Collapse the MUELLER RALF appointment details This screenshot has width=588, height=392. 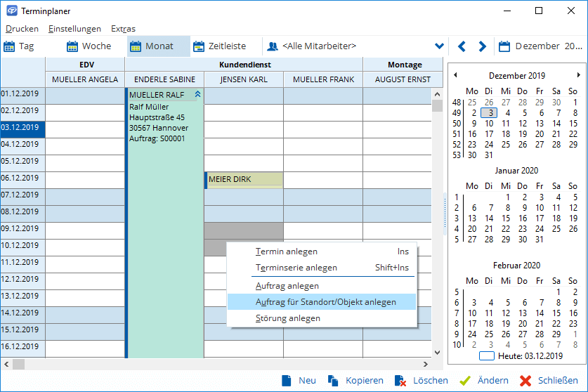198,93
